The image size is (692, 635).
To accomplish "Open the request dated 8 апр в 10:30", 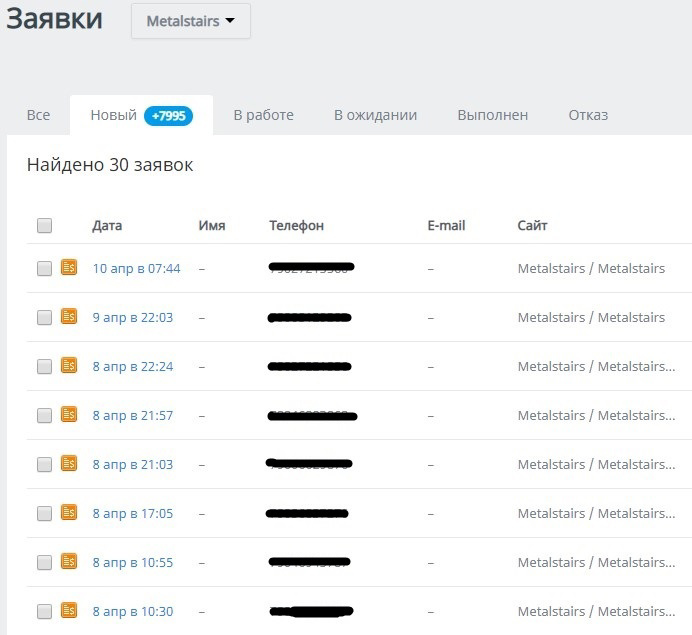I will 133,611.
